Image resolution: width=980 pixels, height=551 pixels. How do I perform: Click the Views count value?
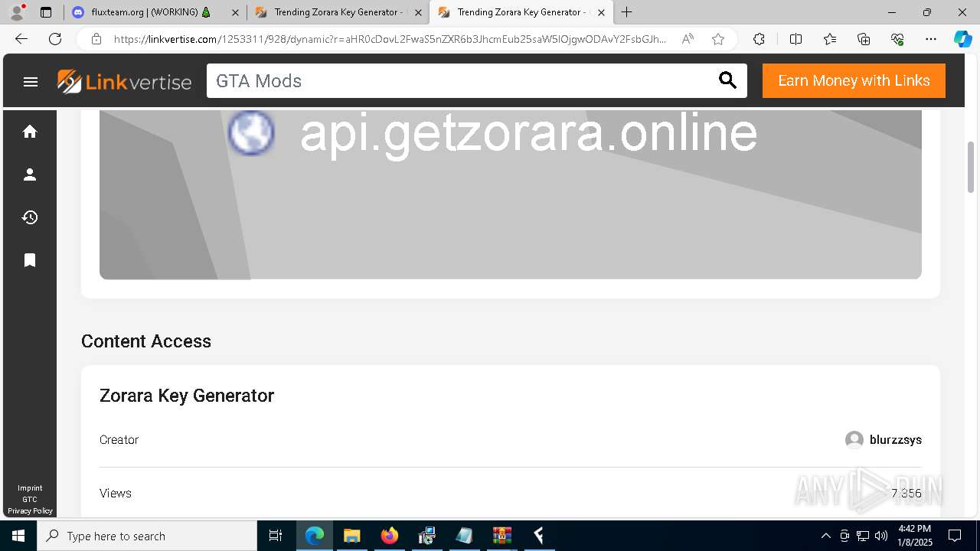click(906, 494)
